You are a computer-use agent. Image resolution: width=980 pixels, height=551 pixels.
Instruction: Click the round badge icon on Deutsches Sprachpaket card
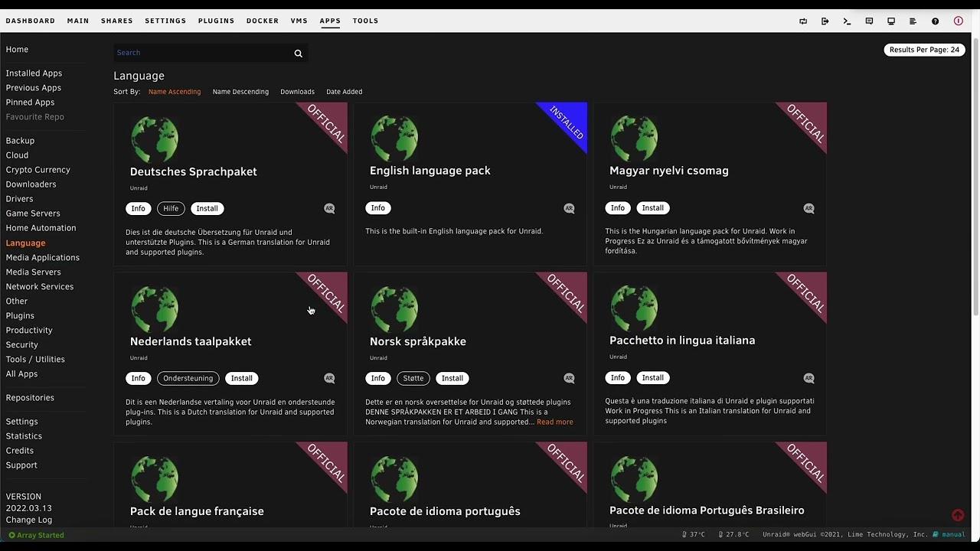click(x=329, y=208)
